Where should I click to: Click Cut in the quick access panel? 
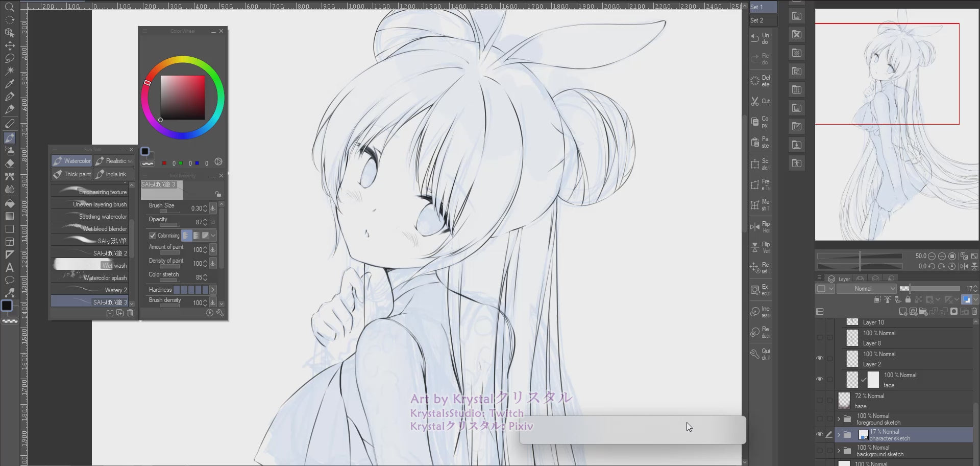pos(761,101)
